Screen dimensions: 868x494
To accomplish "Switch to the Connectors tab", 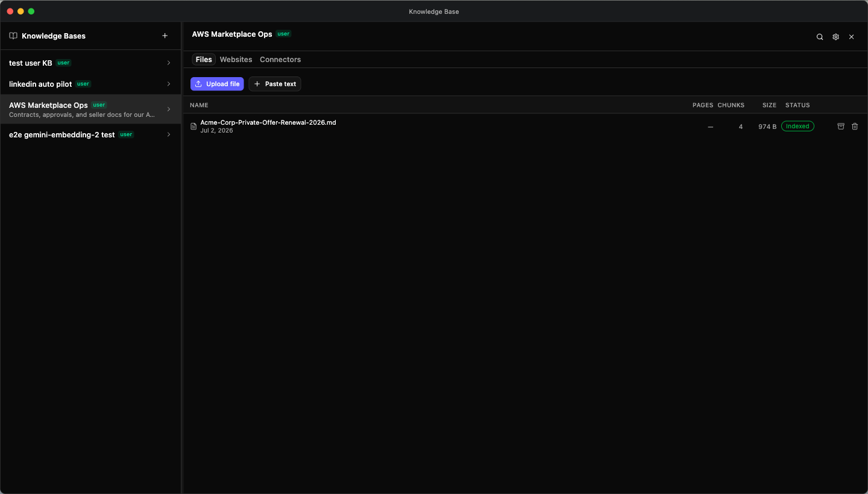I will [x=280, y=60].
